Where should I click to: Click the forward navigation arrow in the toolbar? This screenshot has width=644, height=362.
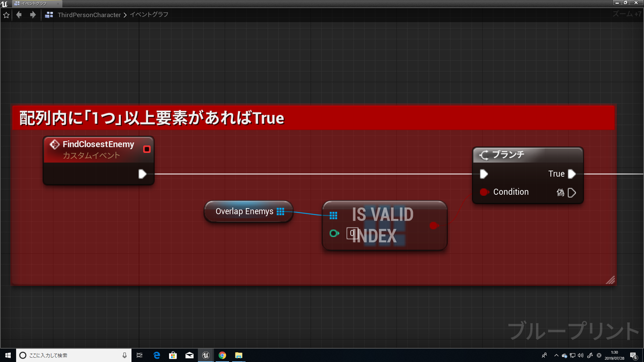32,14
